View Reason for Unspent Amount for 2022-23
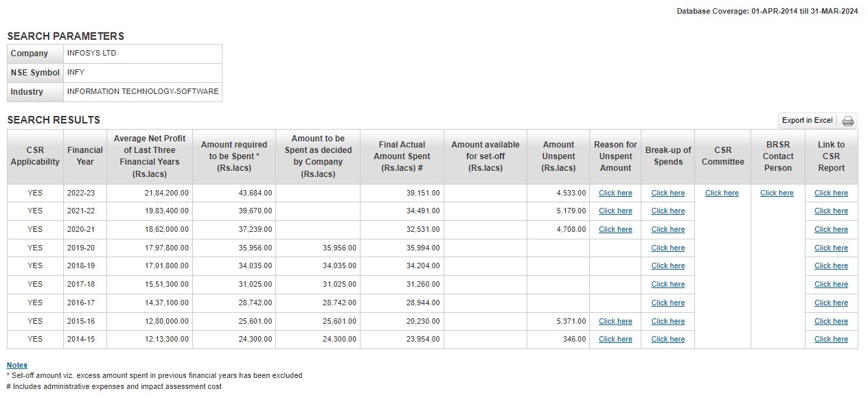 point(615,193)
